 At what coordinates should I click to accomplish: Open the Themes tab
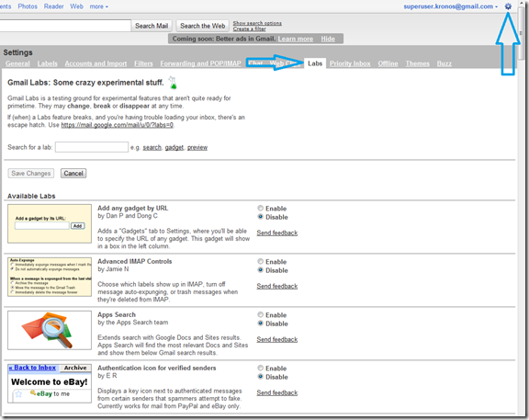417,63
